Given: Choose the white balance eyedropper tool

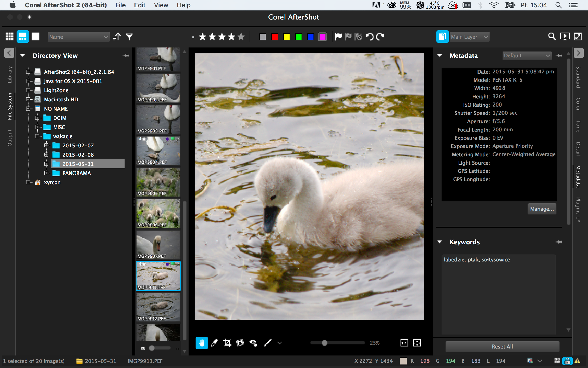Looking at the screenshot, I should (214, 343).
